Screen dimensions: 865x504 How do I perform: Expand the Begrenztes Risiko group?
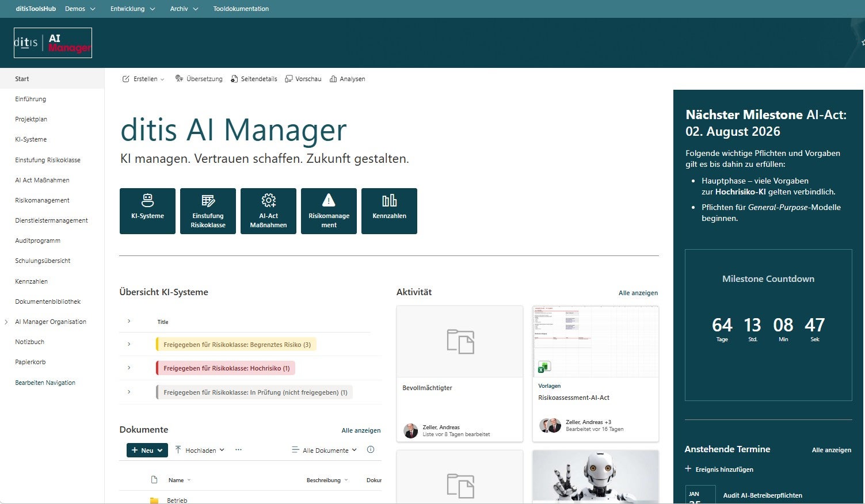pyautogui.click(x=129, y=344)
